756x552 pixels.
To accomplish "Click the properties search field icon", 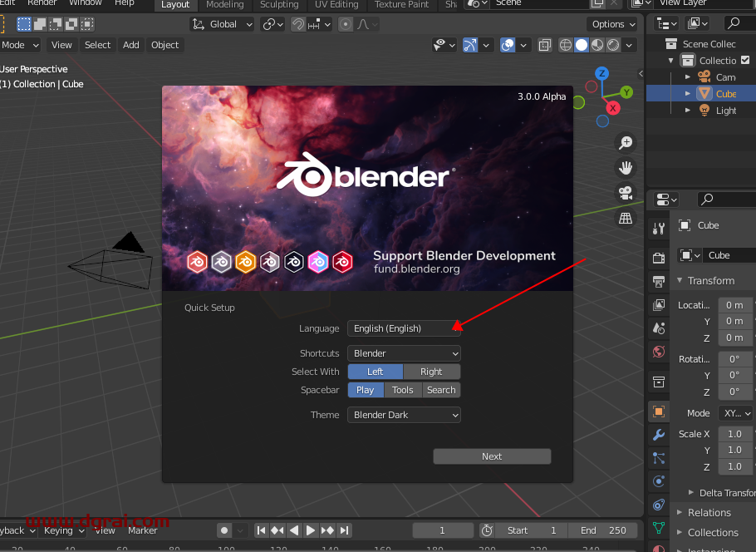I will [707, 199].
